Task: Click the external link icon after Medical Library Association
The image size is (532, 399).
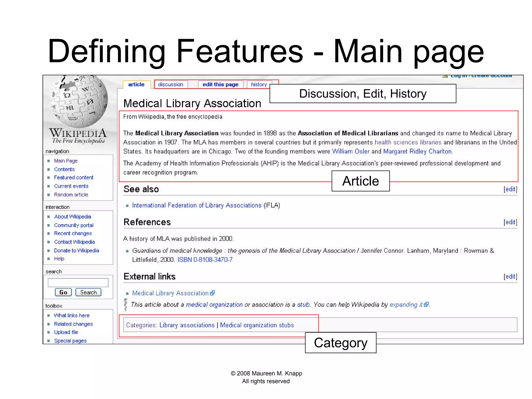Action: point(212,293)
